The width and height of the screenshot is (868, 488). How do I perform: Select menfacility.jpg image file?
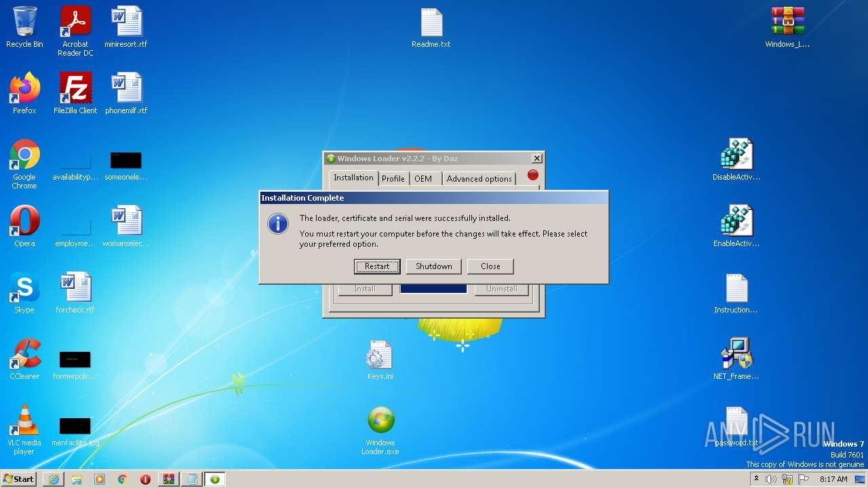coord(75,431)
